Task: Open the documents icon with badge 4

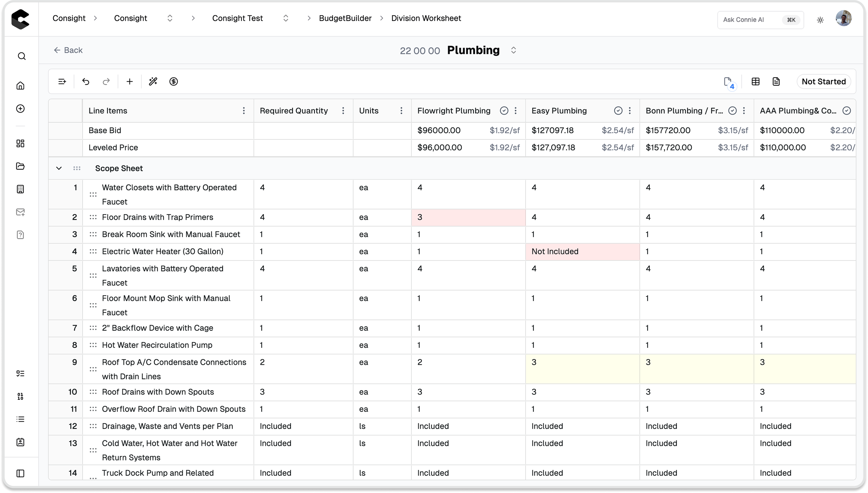Action: click(x=728, y=82)
